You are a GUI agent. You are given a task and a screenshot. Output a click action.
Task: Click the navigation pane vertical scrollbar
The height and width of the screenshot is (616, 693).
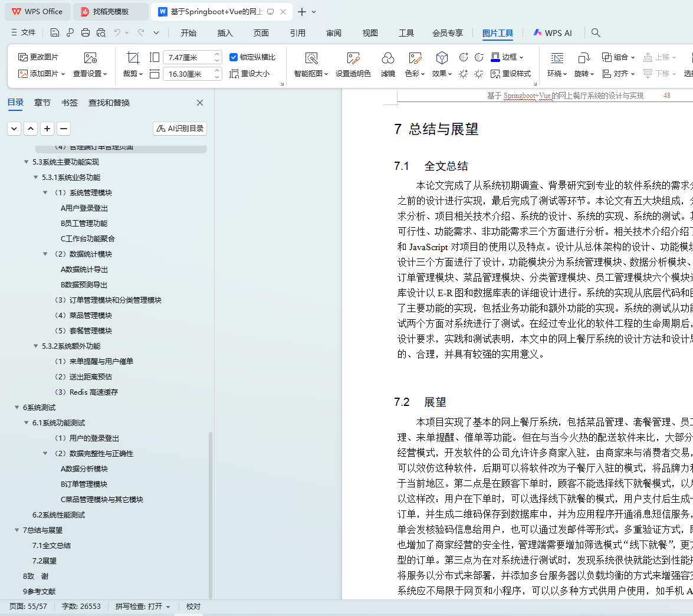(x=211, y=515)
